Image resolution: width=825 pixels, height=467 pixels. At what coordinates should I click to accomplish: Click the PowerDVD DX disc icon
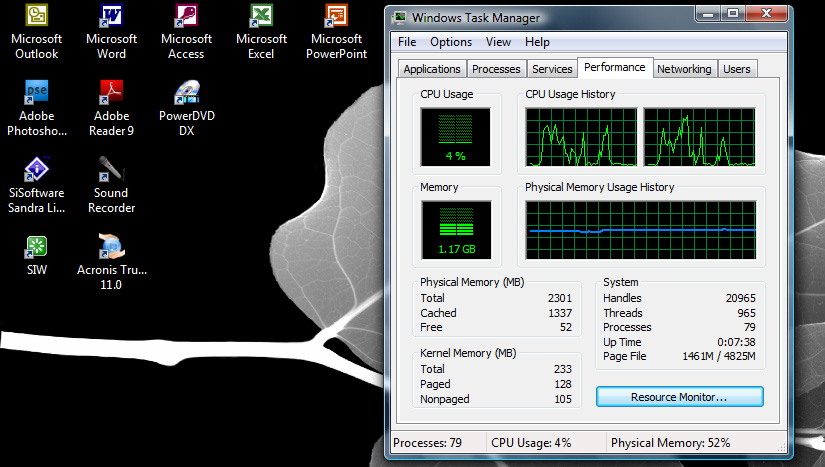coord(186,93)
